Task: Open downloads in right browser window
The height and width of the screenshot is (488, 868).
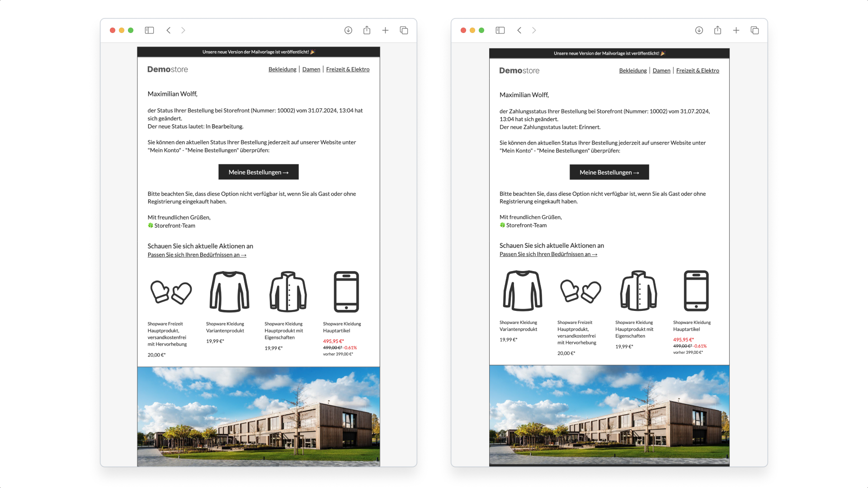Action: pyautogui.click(x=699, y=30)
